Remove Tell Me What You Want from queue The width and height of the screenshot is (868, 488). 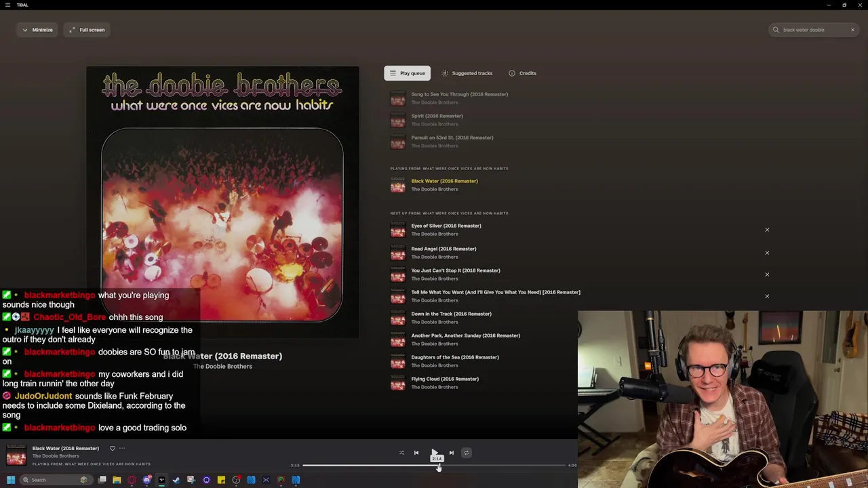point(767,296)
